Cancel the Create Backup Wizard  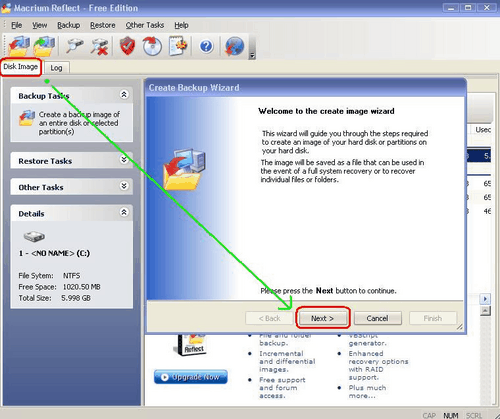pyautogui.click(x=377, y=318)
